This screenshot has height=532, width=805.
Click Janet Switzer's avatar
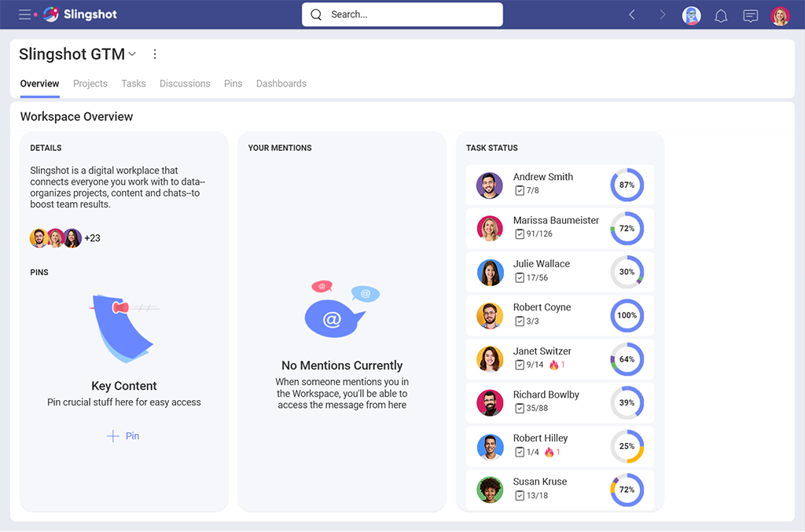click(x=489, y=359)
